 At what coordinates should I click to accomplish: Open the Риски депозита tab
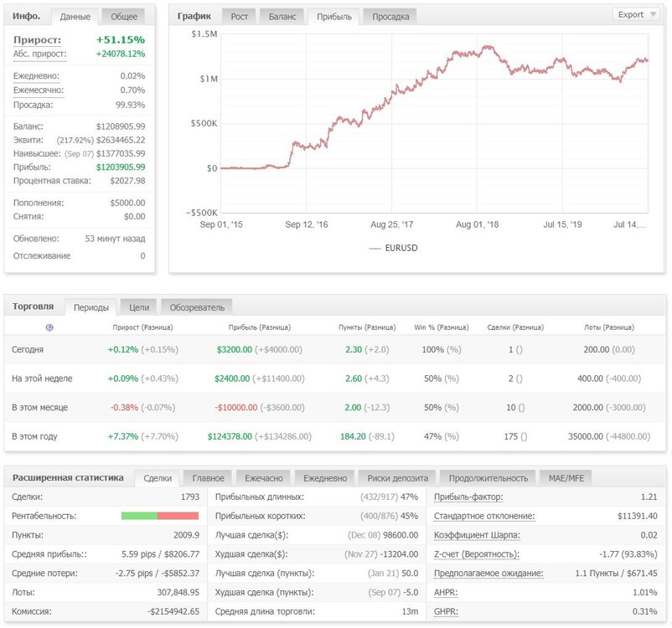(x=397, y=478)
